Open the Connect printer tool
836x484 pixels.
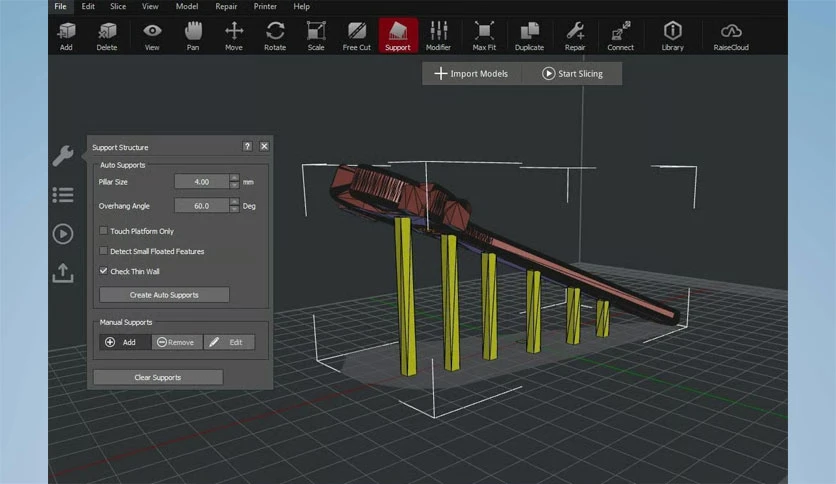point(621,36)
